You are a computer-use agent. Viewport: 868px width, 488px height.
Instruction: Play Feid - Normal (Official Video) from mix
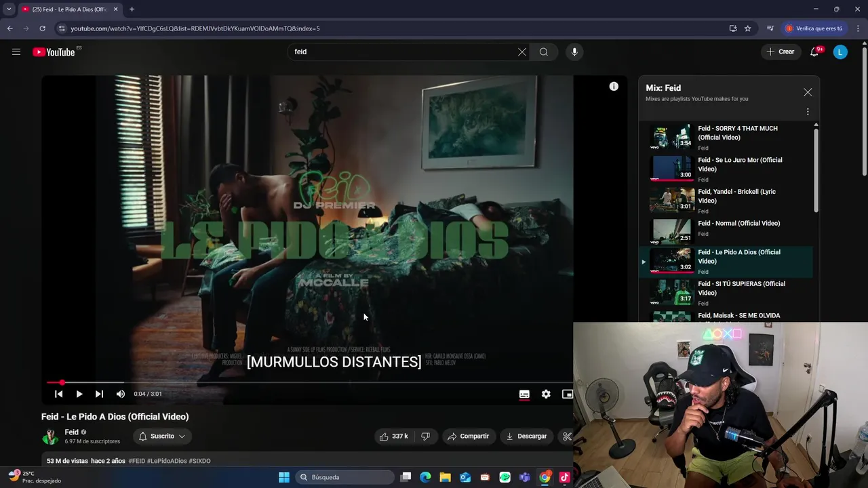[726, 230]
